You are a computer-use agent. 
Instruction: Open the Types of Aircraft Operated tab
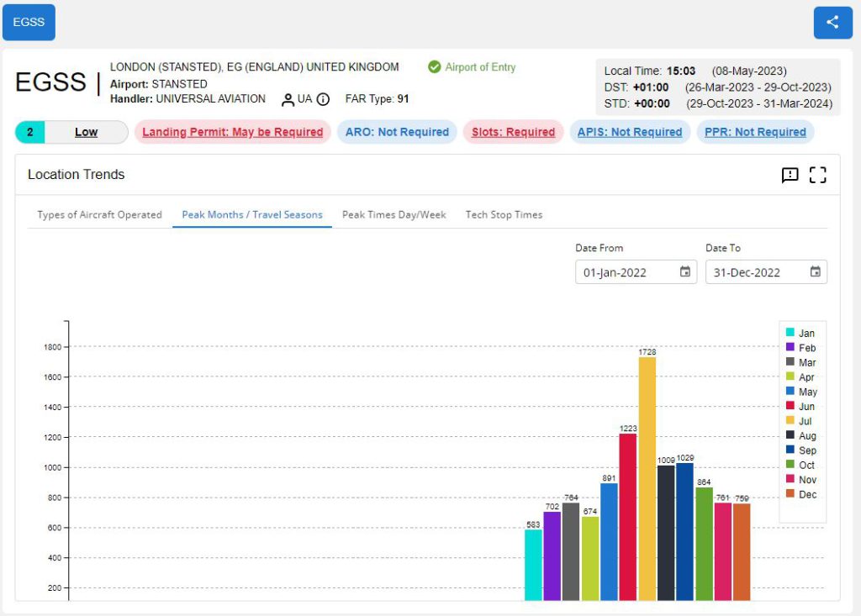coord(98,214)
